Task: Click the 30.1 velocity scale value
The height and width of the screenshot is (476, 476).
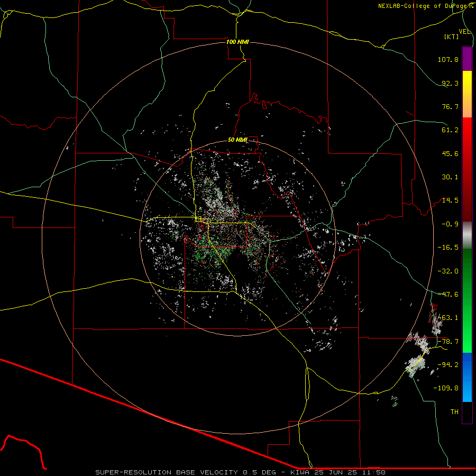Action: tap(450, 177)
